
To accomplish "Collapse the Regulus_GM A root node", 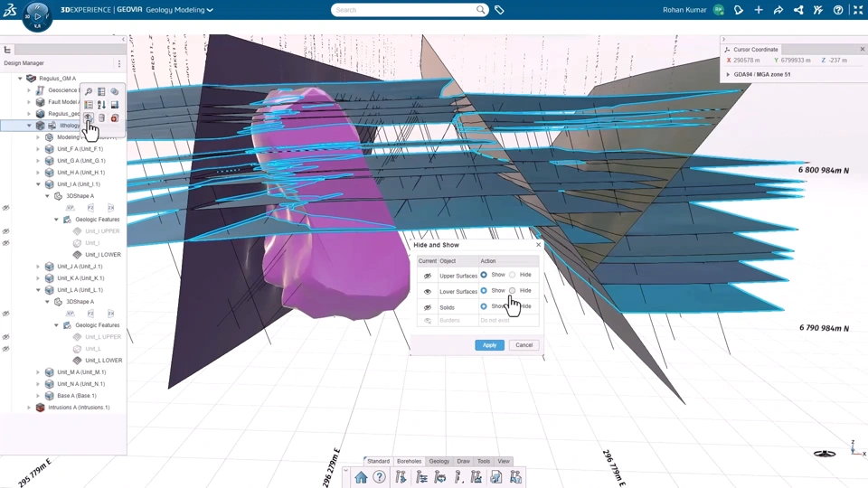I will 21,79.
